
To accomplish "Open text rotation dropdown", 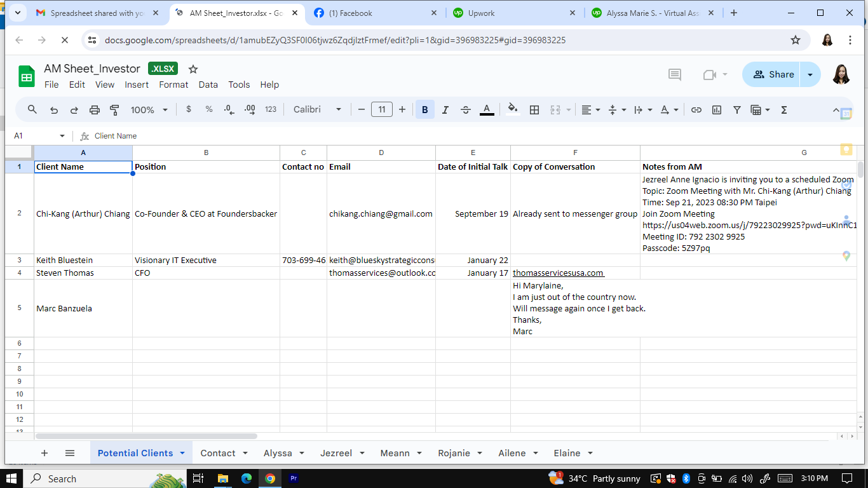I will point(669,110).
